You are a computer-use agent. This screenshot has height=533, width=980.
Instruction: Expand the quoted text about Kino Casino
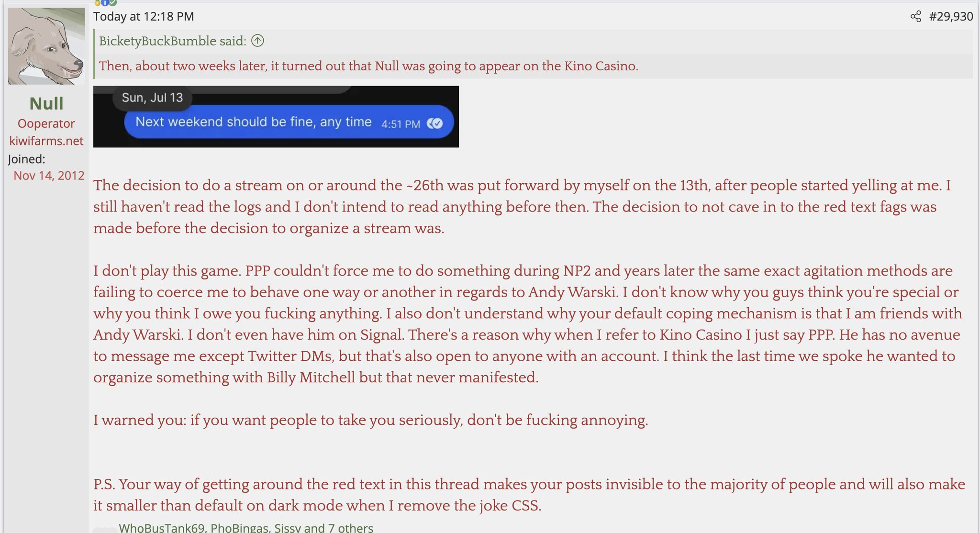[368, 66]
